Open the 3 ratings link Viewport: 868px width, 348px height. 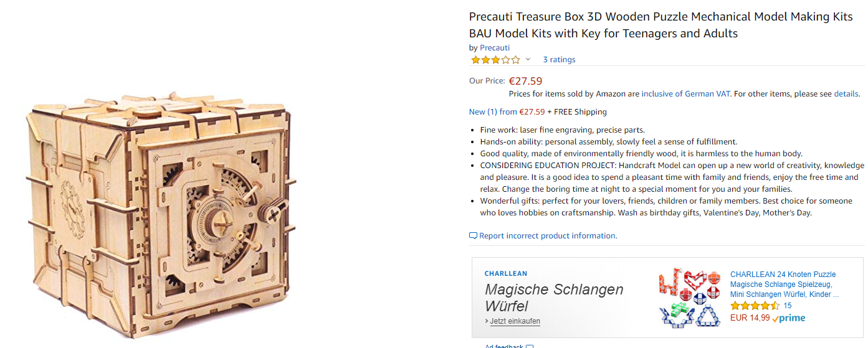click(x=559, y=60)
